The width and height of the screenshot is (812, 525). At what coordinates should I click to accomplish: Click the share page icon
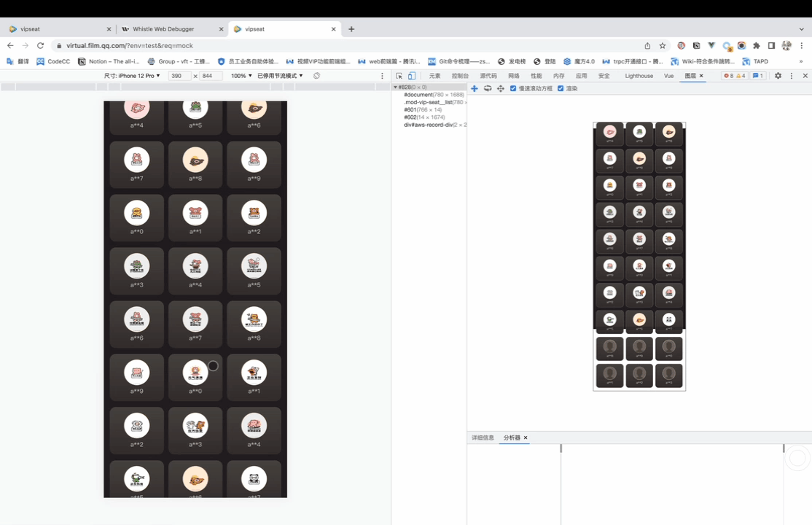pyautogui.click(x=647, y=46)
